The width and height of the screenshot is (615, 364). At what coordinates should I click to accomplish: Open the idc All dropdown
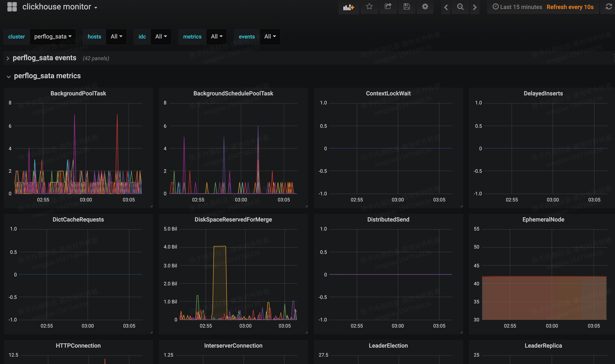(x=161, y=37)
